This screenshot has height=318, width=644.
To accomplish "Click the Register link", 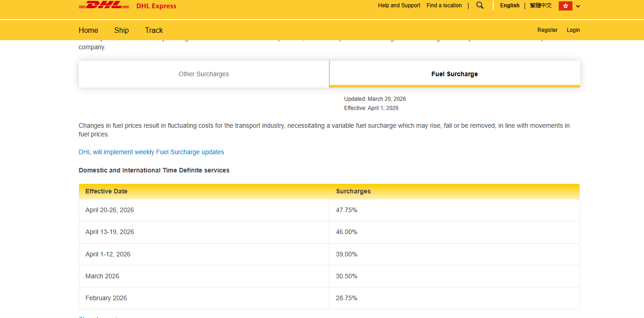I will 547,30.
